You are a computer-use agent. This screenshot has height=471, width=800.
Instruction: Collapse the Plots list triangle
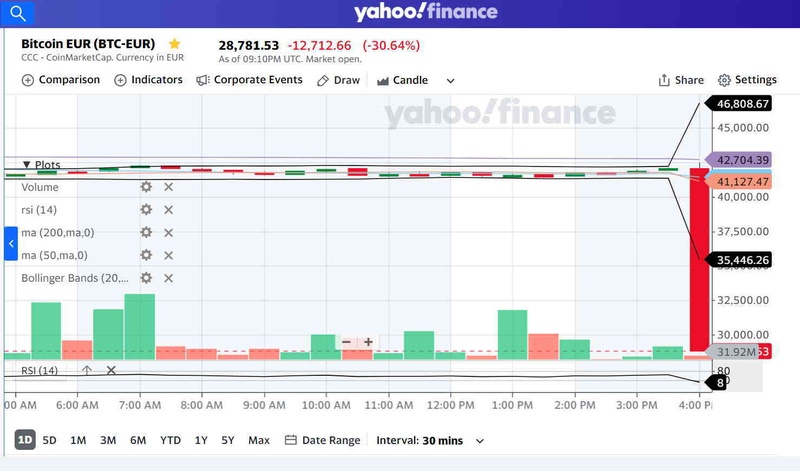[27, 164]
